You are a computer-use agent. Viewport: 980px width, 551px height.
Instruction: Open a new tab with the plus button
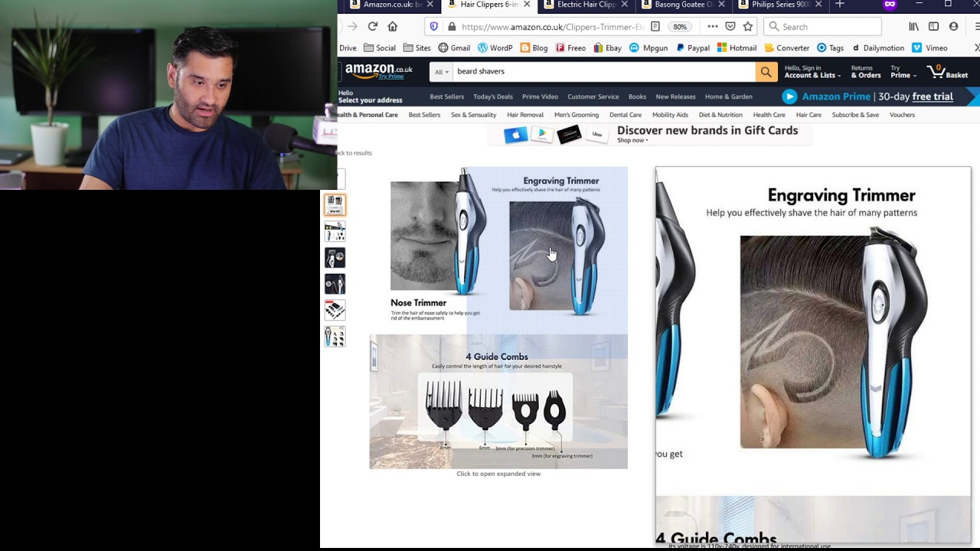840,5
